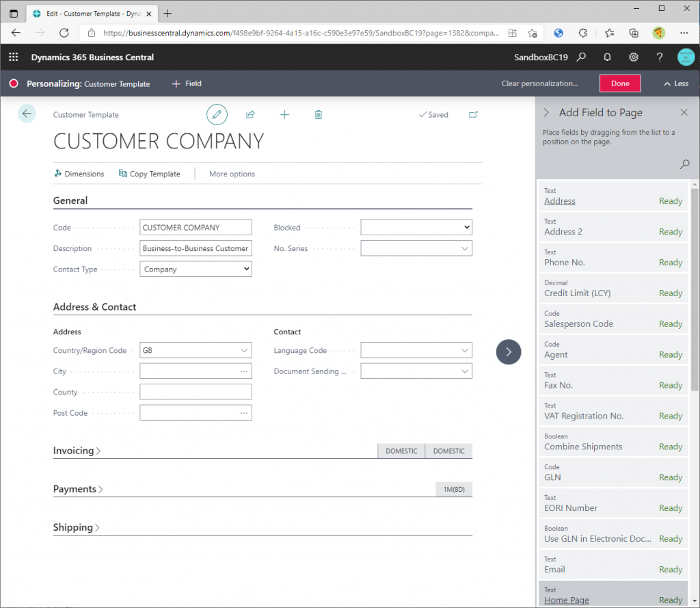Click the General section heading

coord(70,200)
